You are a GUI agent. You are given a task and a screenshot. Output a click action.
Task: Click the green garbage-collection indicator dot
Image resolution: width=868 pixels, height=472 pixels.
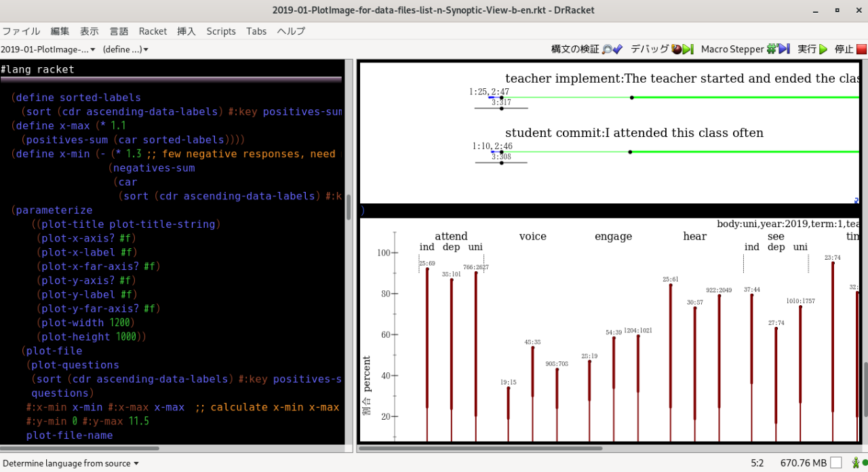pyautogui.click(x=865, y=463)
